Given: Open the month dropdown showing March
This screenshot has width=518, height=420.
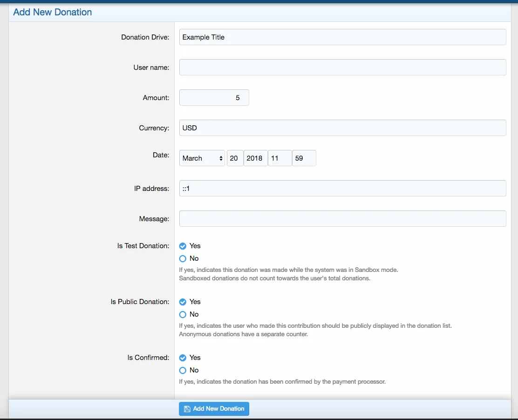Looking at the screenshot, I should tap(202, 158).
